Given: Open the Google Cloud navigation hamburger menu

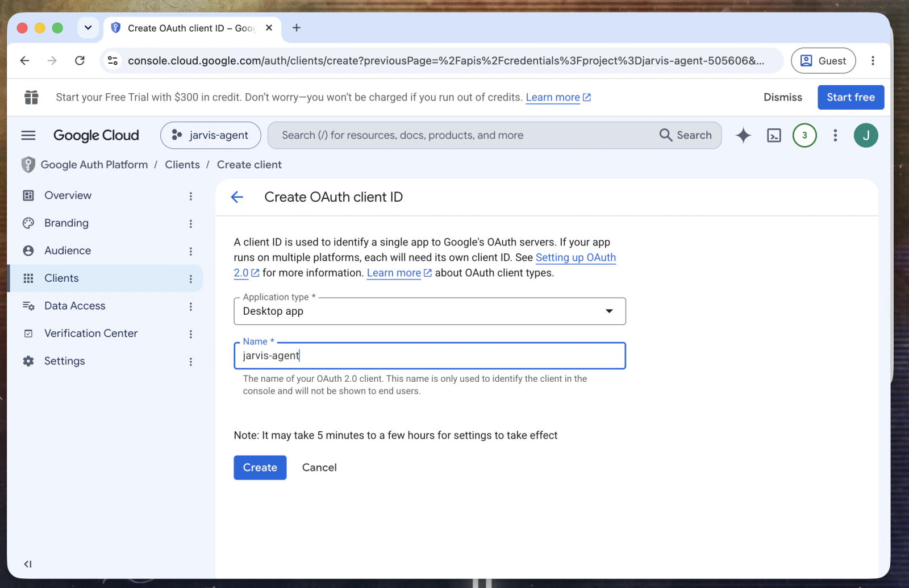Looking at the screenshot, I should click(x=28, y=135).
